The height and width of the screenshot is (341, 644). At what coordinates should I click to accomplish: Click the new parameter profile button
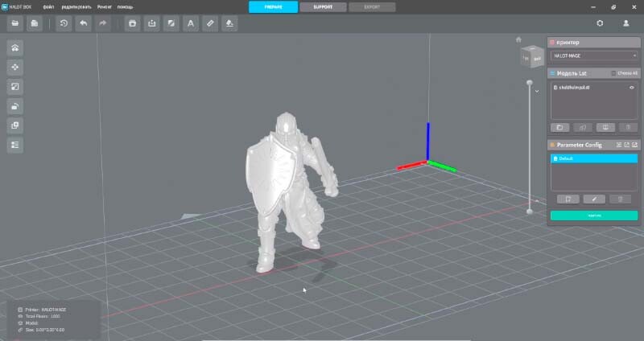tap(568, 199)
